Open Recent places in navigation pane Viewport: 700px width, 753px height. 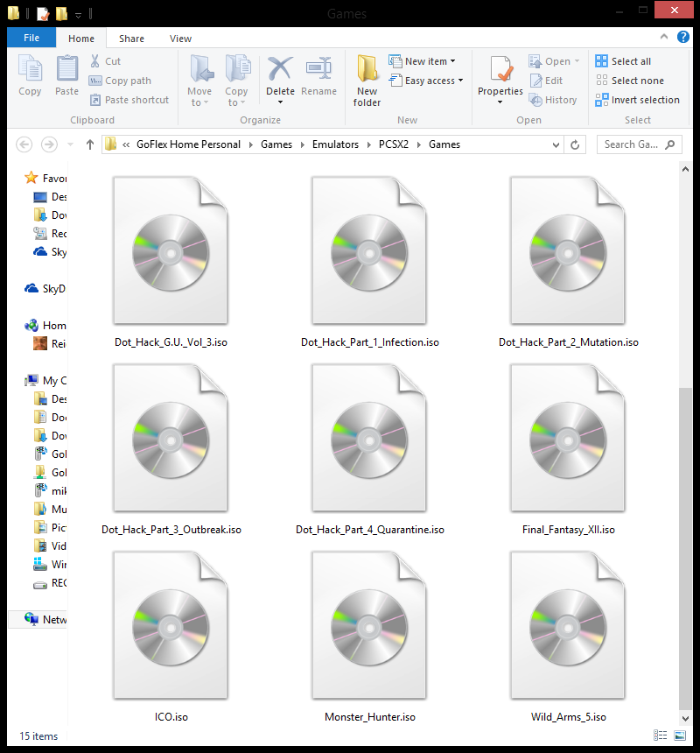pyautogui.click(x=50, y=234)
